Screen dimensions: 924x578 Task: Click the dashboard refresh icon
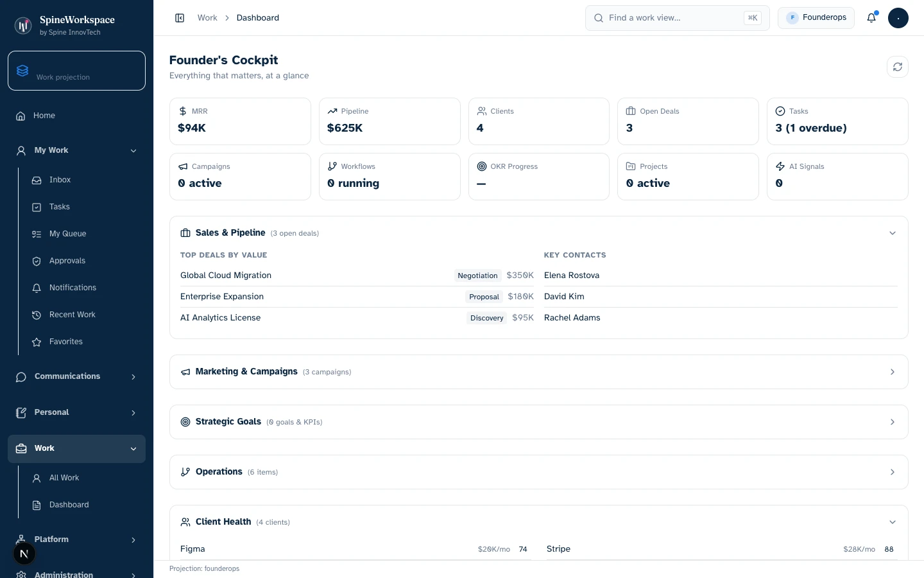[898, 67]
